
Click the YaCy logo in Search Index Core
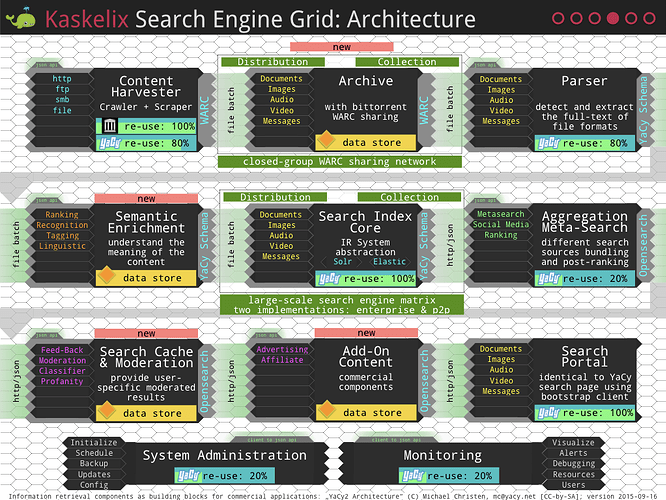point(329,279)
